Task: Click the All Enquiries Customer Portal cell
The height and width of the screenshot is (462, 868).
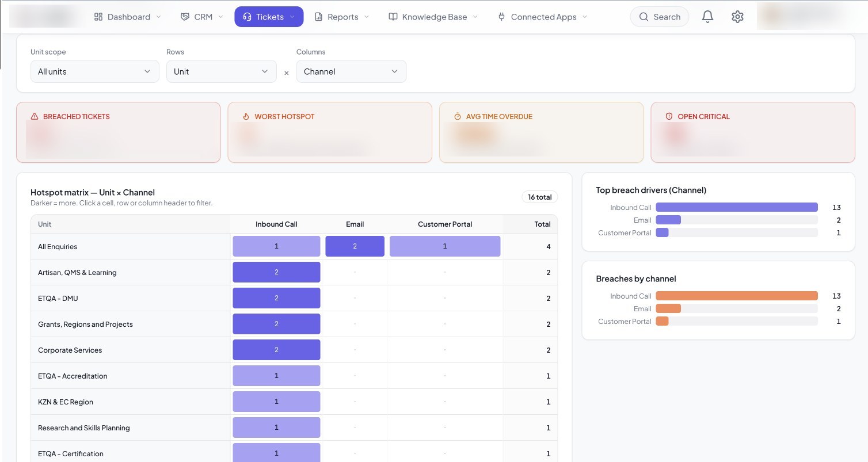Action: [445, 246]
